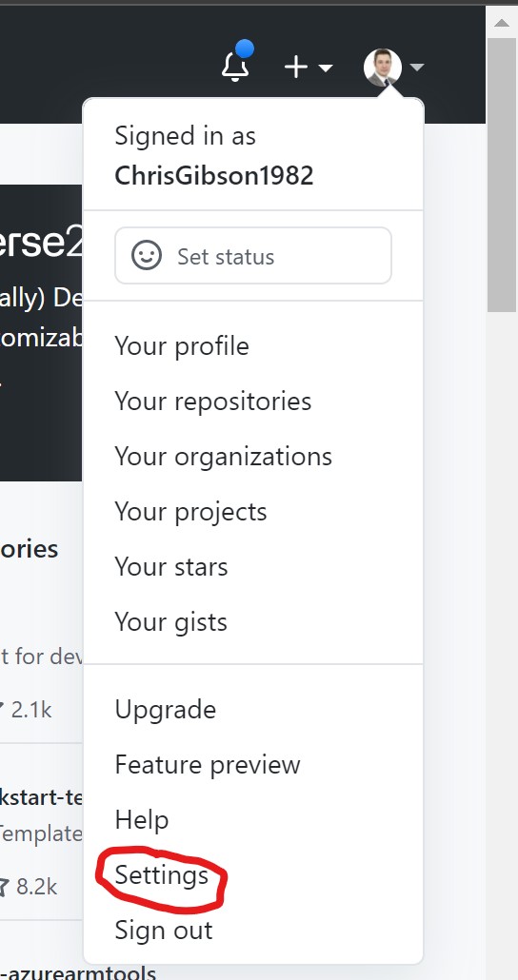Click the star count 8.2k icon
The image size is (518, 980).
coord(4,886)
